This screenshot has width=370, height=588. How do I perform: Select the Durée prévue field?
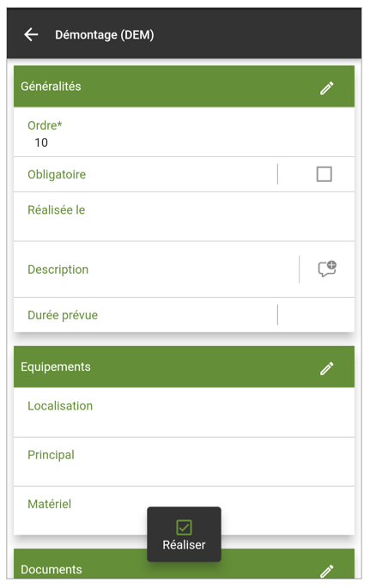[184, 315]
